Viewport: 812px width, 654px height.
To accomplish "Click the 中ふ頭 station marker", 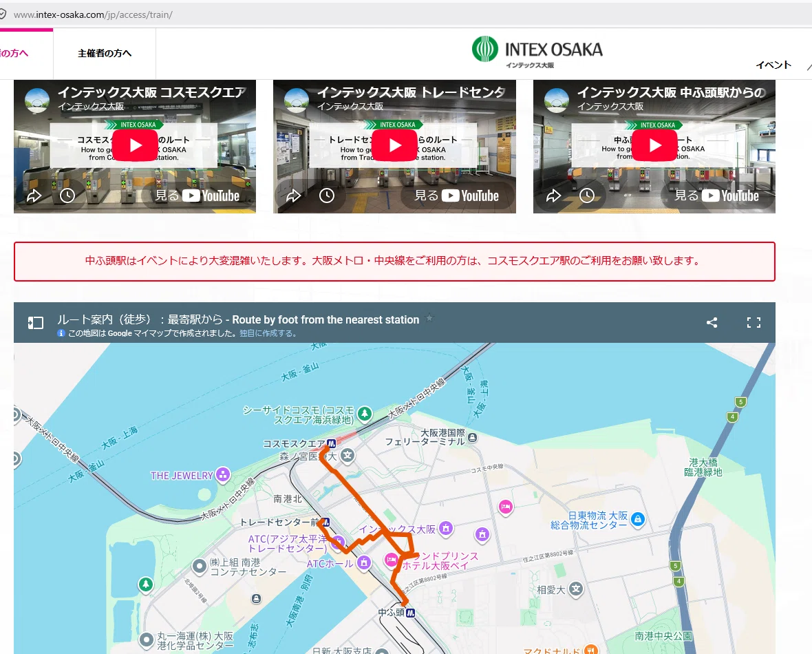I will pyautogui.click(x=411, y=613).
